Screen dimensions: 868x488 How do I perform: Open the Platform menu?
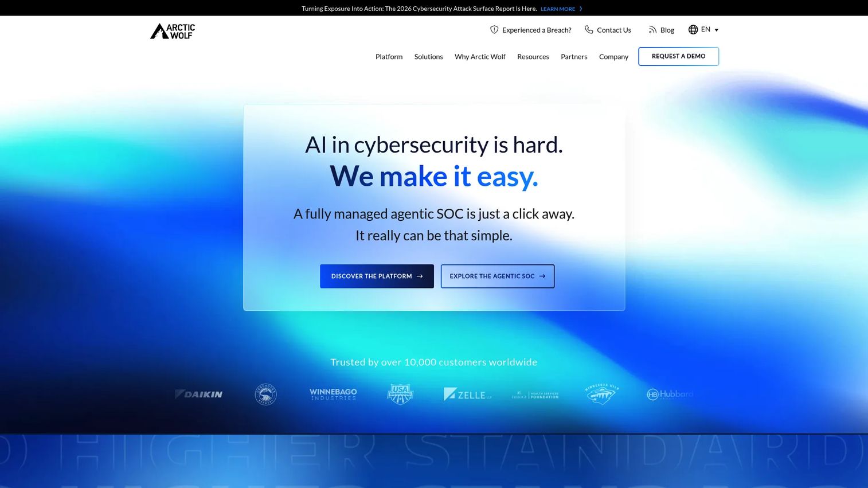click(x=389, y=57)
